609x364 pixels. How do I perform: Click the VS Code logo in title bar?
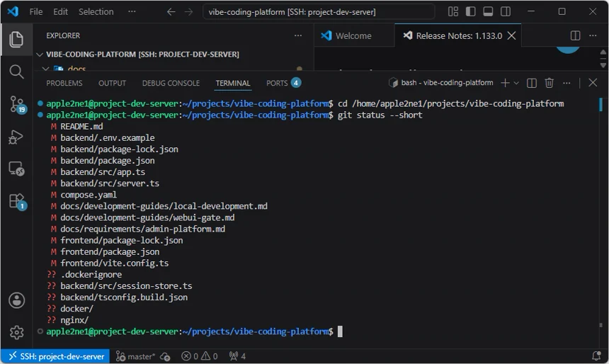click(x=13, y=11)
